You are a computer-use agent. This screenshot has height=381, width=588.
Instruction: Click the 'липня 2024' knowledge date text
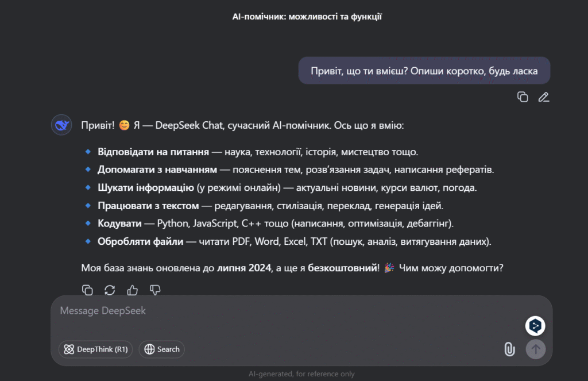click(x=243, y=268)
